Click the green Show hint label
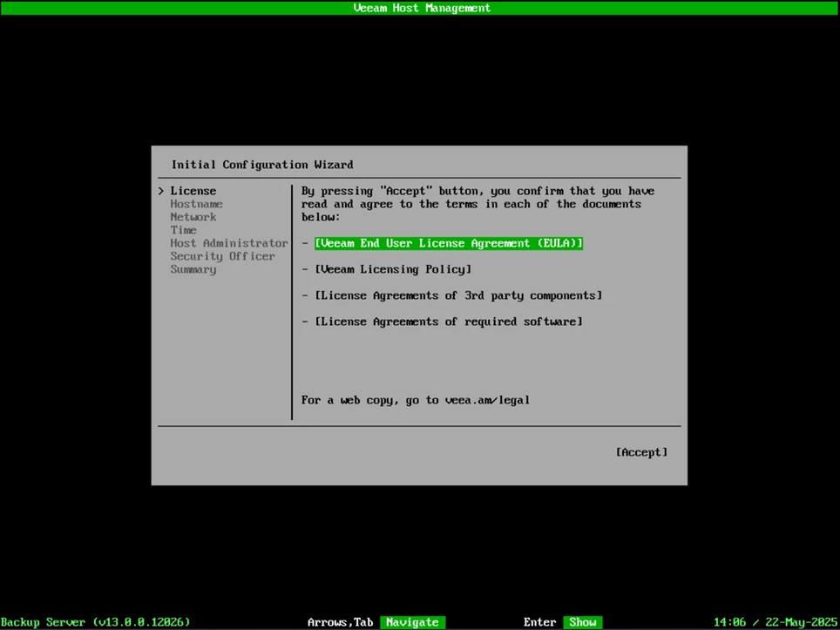This screenshot has height=630, width=840. pos(582,622)
